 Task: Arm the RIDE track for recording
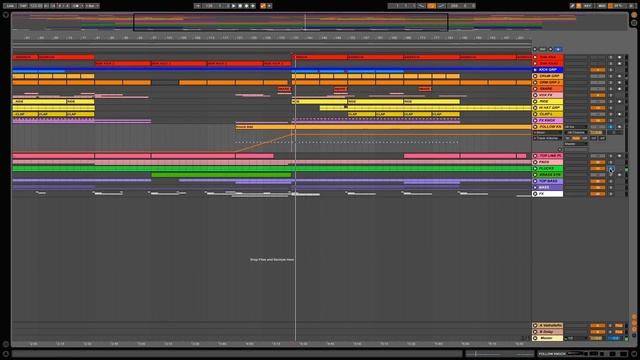pyautogui.click(x=619, y=102)
